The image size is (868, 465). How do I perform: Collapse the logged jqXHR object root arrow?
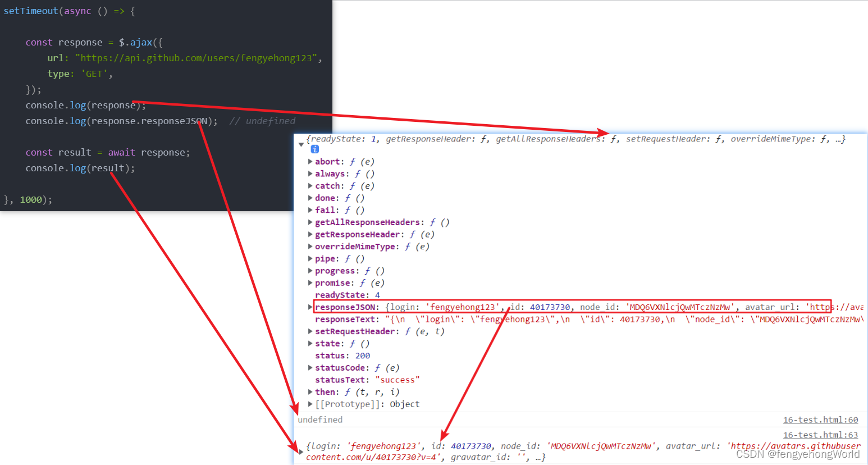(x=301, y=144)
